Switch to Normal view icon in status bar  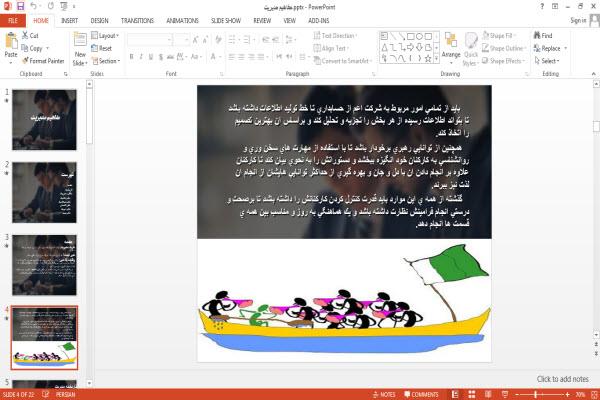[x=455, y=394]
